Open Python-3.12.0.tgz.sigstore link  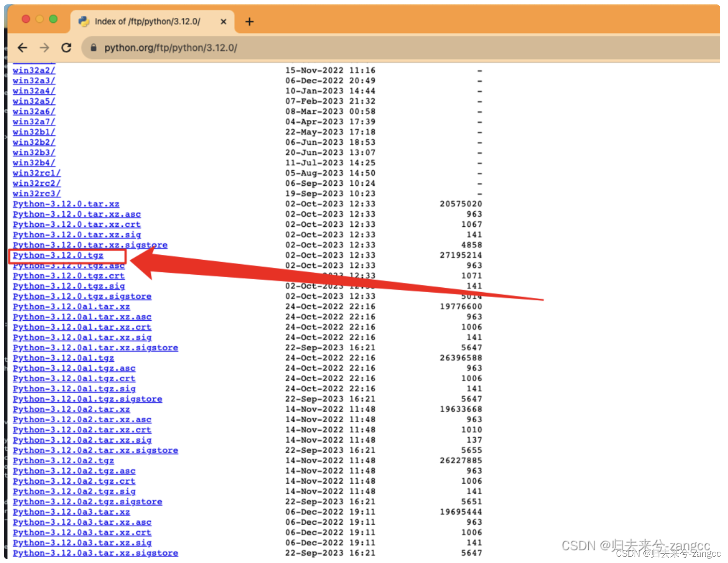pos(82,296)
